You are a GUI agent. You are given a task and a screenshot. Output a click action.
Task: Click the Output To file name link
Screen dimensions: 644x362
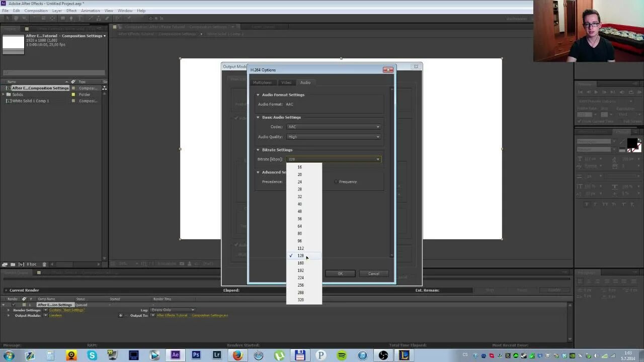192,316
